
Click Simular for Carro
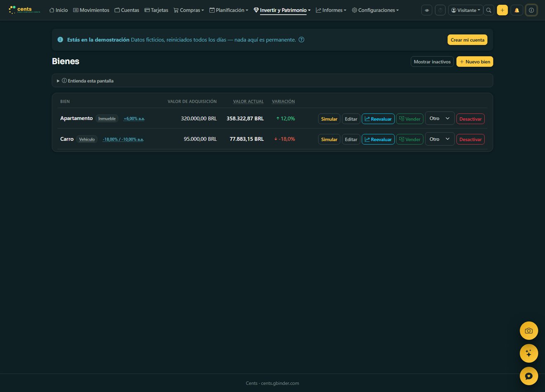[x=329, y=139]
